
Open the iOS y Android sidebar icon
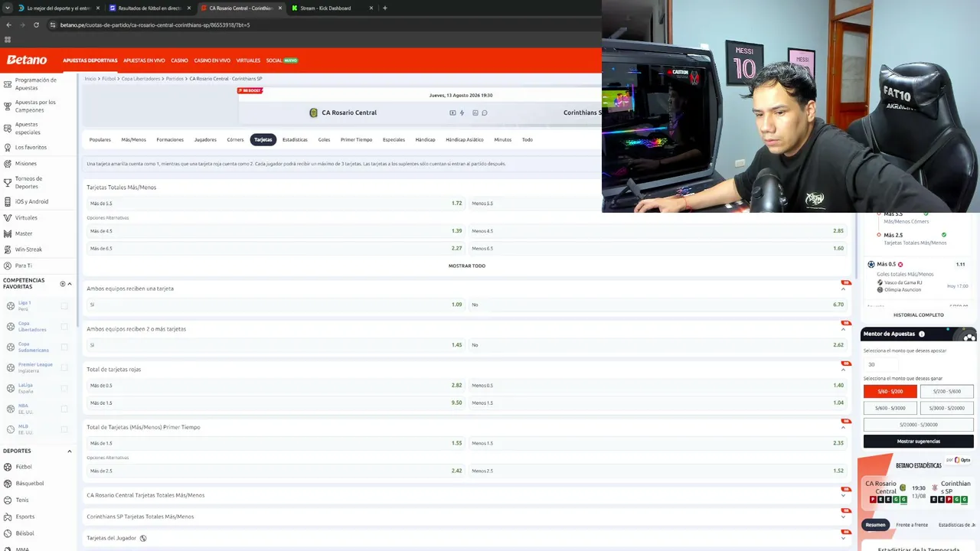tap(7, 201)
